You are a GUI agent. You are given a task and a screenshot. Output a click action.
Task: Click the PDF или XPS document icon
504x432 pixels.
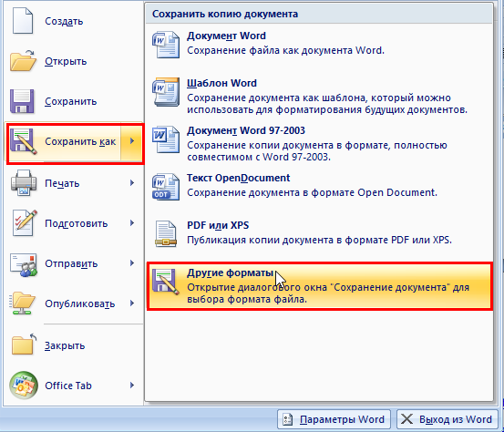tap(166, 234)
